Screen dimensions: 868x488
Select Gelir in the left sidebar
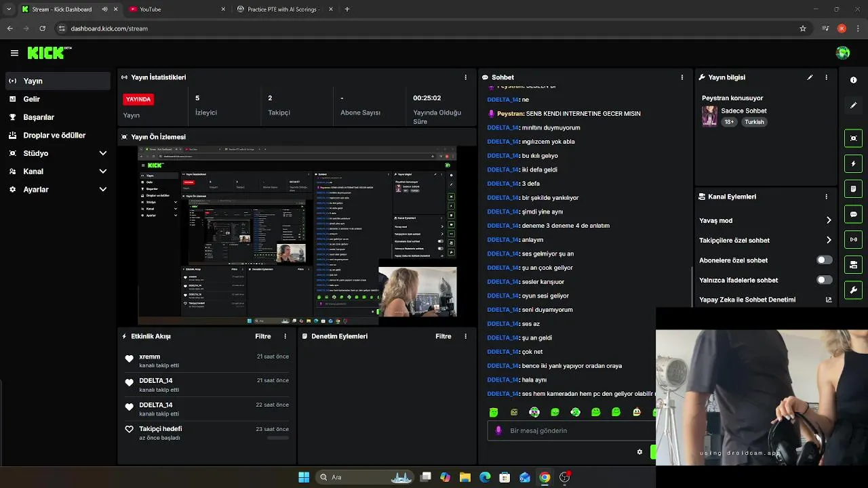58,99
